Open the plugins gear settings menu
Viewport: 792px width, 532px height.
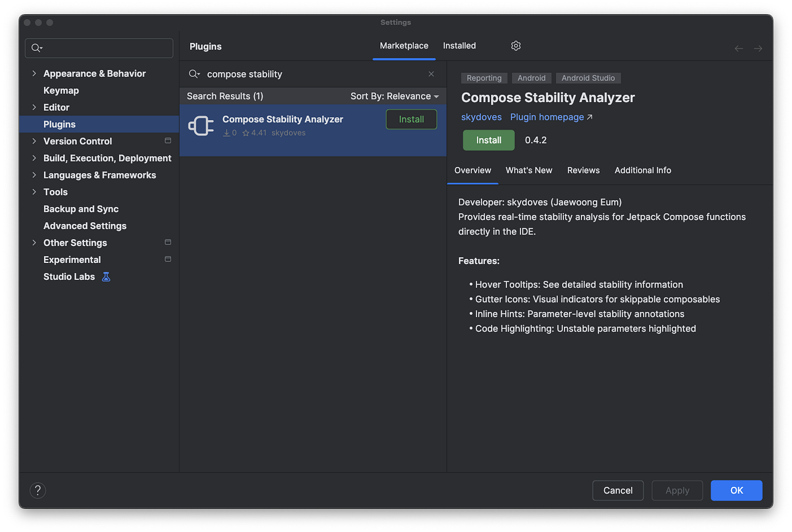click(515, 46)
